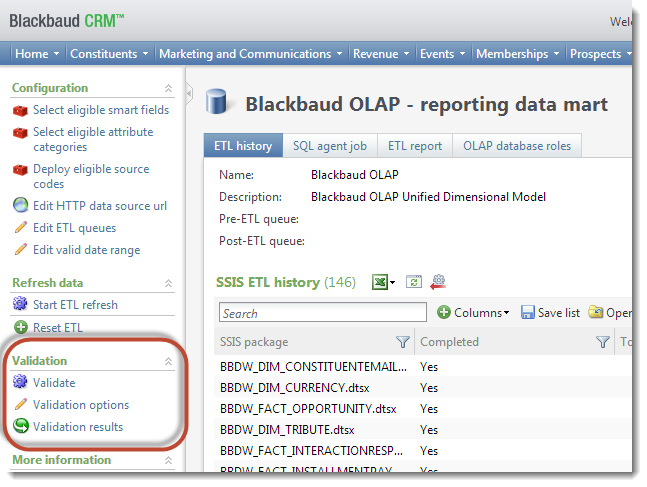Image resolution: width=647 pixels, height=487 pixels.
Task: Click the Validate link
Action: 54,383
